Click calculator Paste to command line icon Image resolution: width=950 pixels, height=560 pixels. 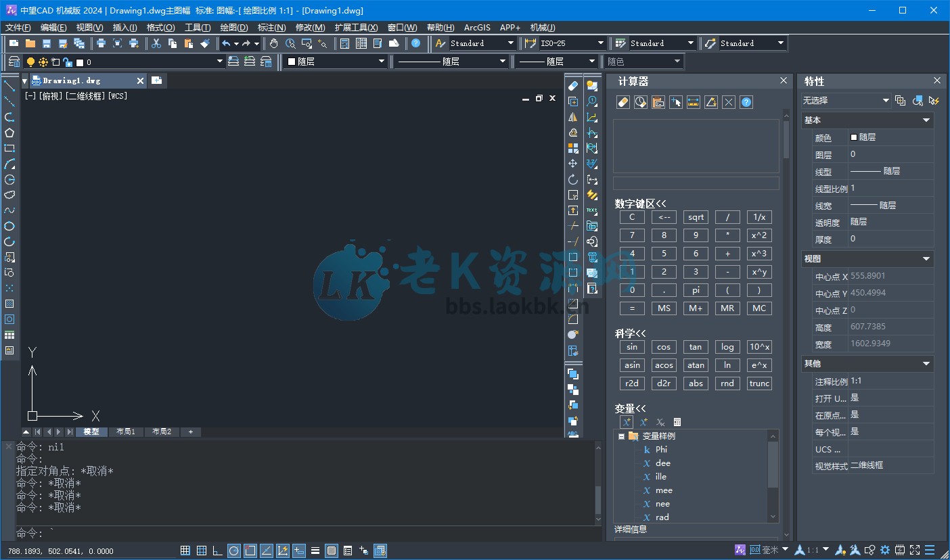(658, 102)
